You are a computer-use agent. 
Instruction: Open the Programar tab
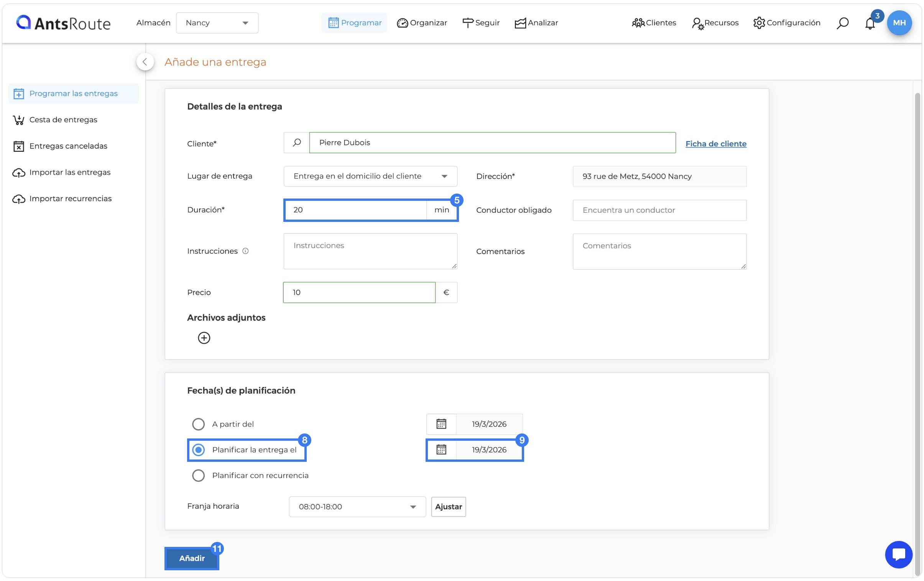[x=354, y=23]
